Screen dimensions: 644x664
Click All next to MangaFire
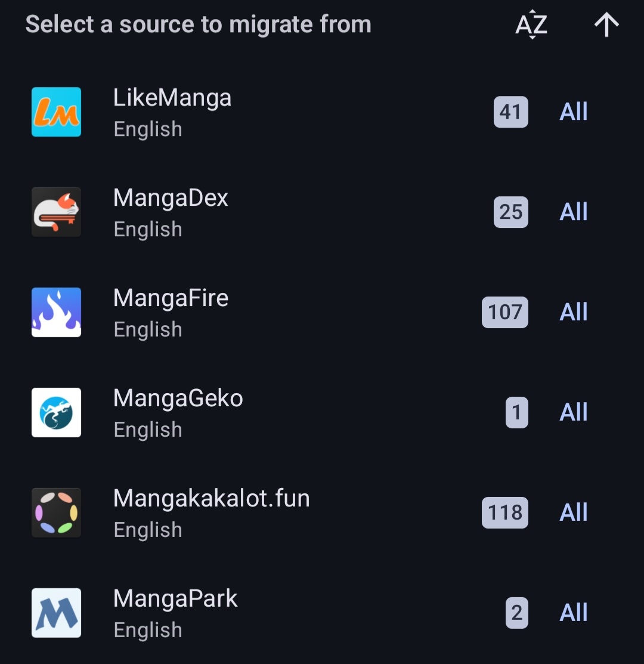573,312
